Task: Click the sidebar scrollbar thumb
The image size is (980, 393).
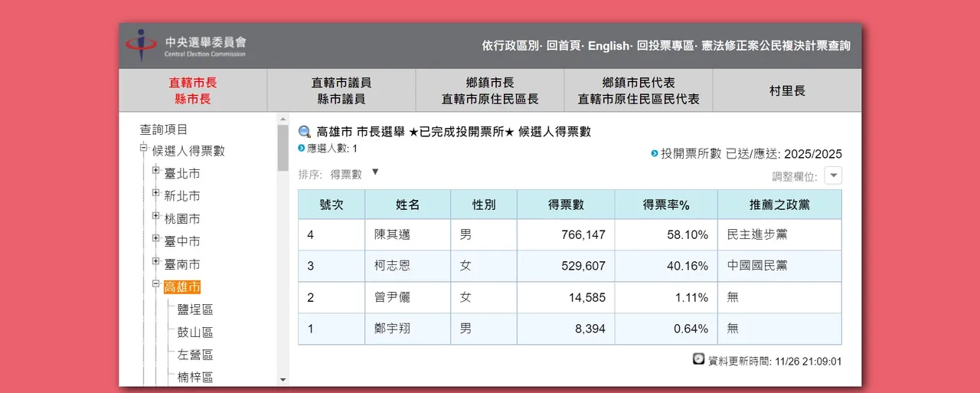Action: pos(283,147)
